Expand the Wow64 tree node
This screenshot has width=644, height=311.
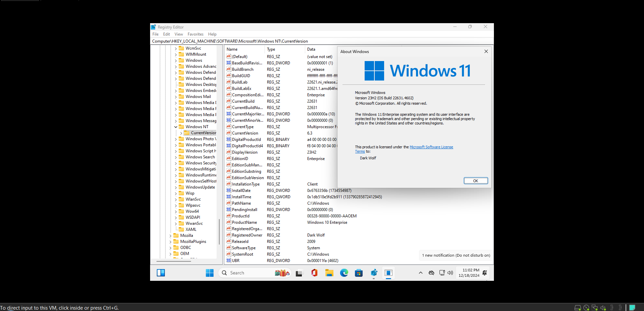coord(176,211)
